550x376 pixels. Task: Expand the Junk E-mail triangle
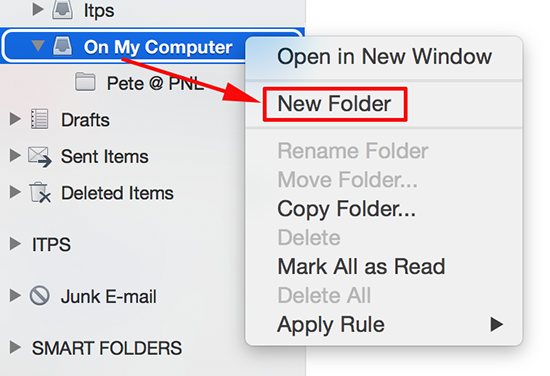click(x=15, y=295)
